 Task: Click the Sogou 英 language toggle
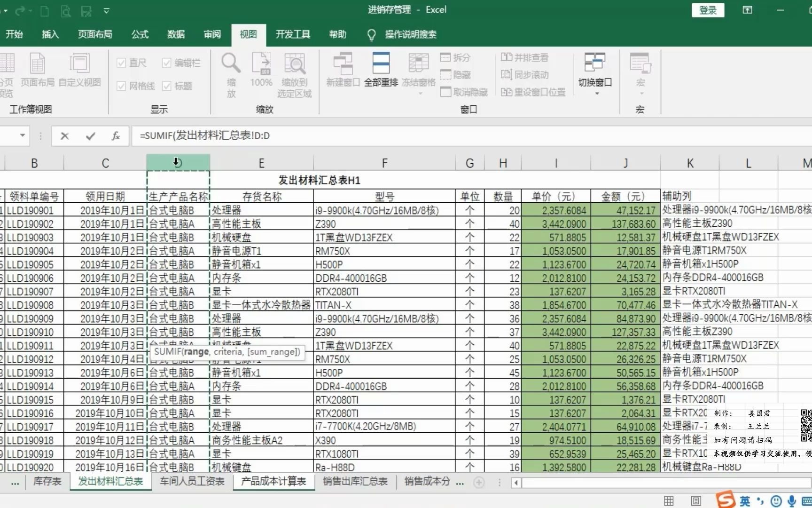click(x=745, y=501)
